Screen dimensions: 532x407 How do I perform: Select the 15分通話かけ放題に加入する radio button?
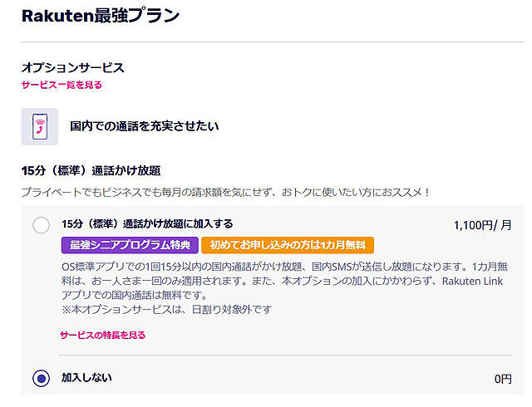42,225
